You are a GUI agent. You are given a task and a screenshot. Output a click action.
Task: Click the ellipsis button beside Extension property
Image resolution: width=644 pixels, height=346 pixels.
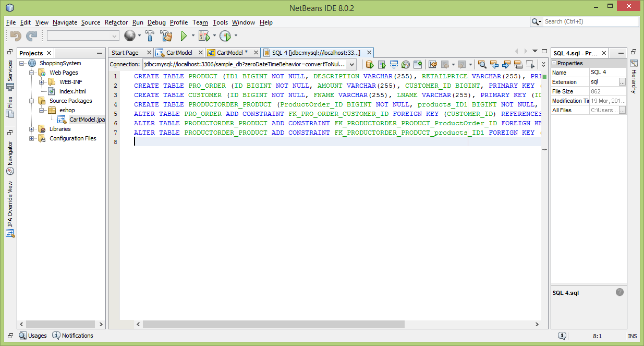coord(622,82)
